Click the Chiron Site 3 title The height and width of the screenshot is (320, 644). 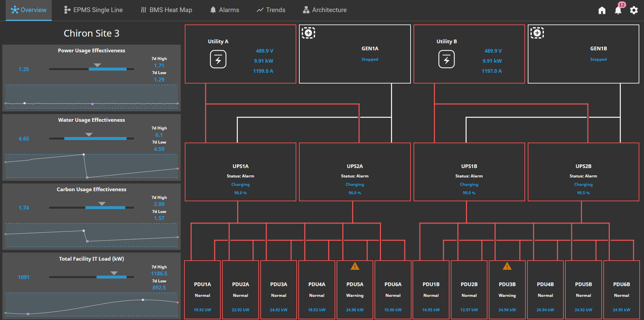point(91,33)
